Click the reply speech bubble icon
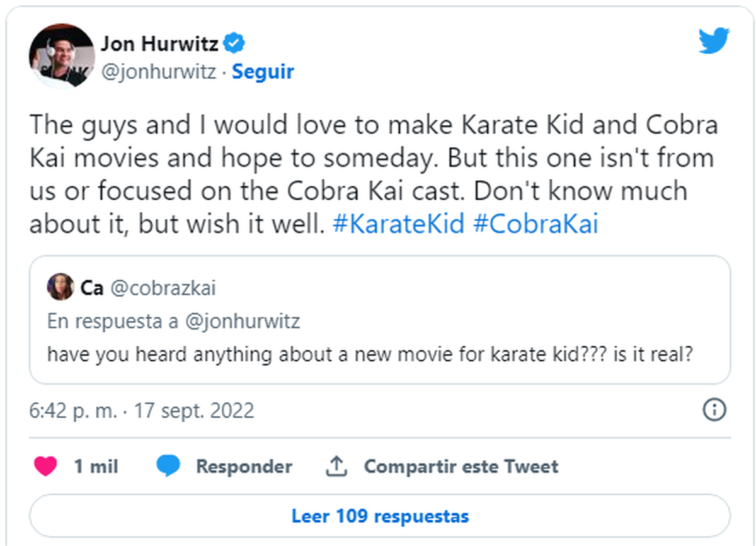Image resolution: width=756 pixels, height=546 pixels. [x=169, y=467]
